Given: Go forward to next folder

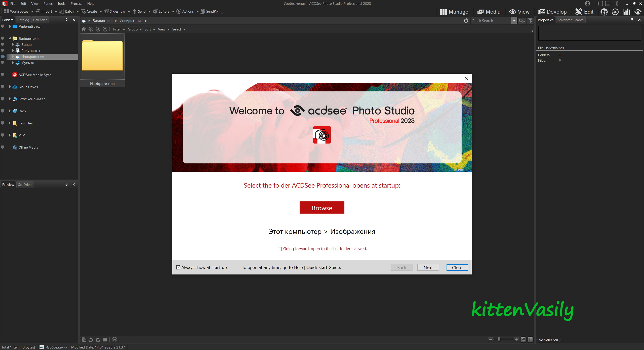Looking at the screenshot, I should click(98, 29).
